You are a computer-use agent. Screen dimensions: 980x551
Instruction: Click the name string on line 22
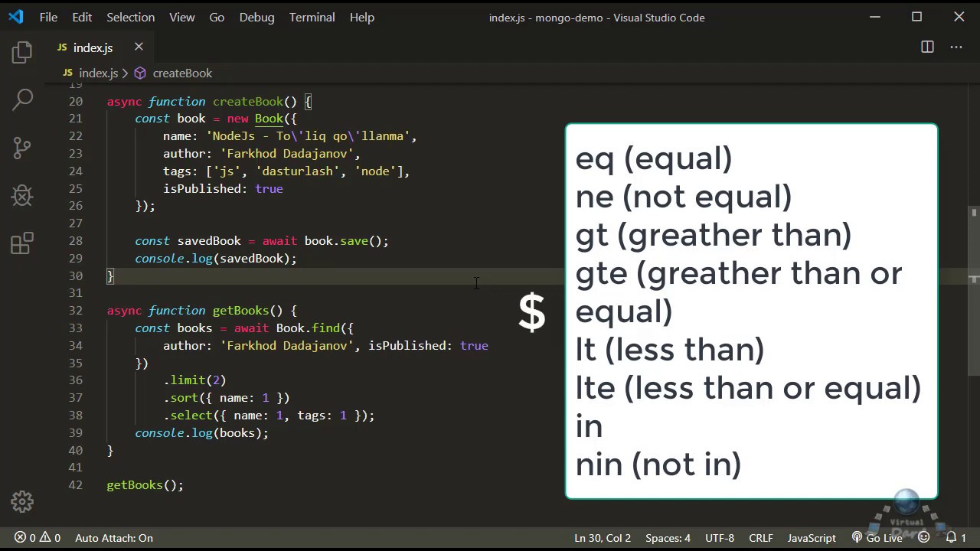(308, 136)
